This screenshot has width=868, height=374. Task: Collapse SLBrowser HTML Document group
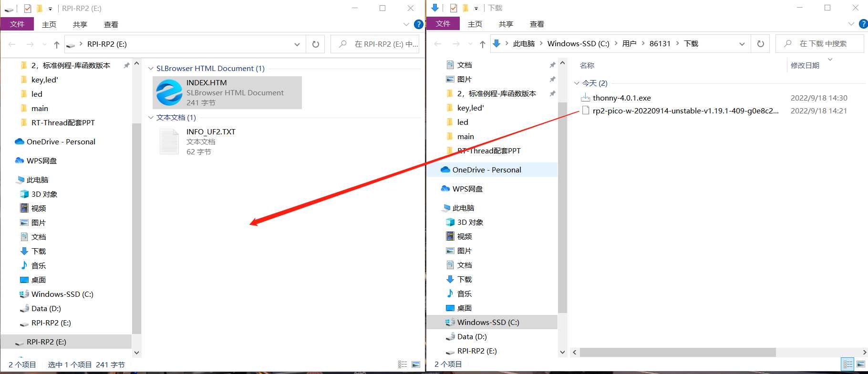click(x=151, y=69)
